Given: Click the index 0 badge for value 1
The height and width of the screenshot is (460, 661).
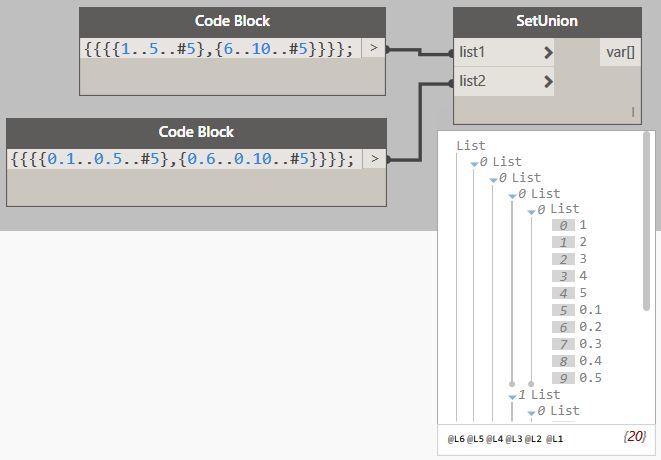Looking at the screenshot, I should tap(563, 226).
